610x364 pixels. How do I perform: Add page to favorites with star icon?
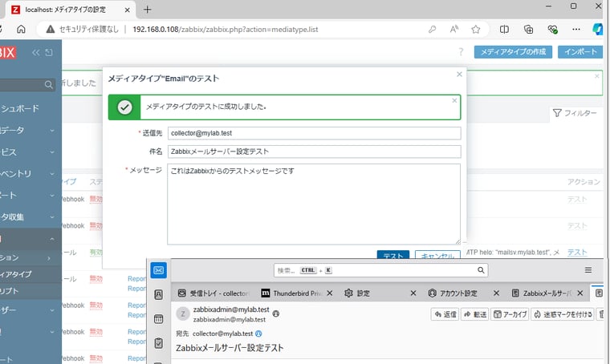pos(475,29)
